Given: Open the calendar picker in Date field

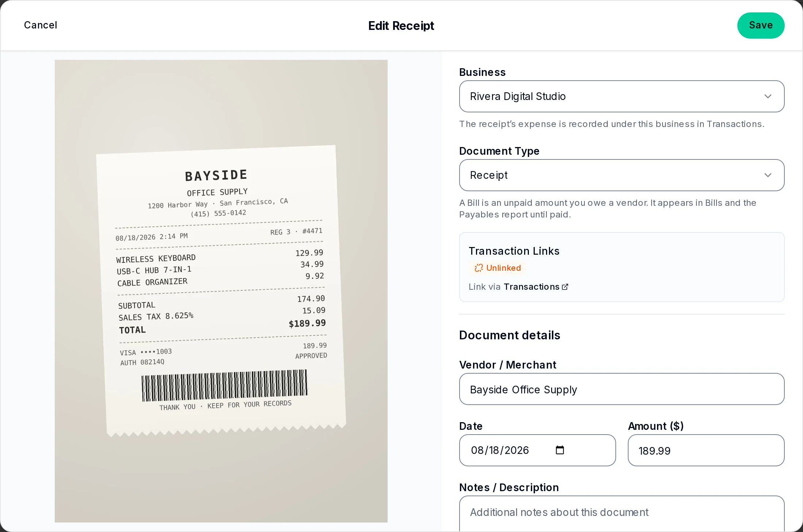Looking at the screenshot, I should click(x=560, y=450).
